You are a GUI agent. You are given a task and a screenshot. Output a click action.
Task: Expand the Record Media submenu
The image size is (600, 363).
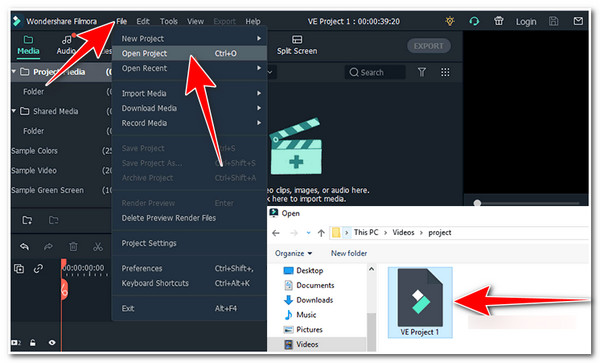pyautogui.click(x=190, y=123)
